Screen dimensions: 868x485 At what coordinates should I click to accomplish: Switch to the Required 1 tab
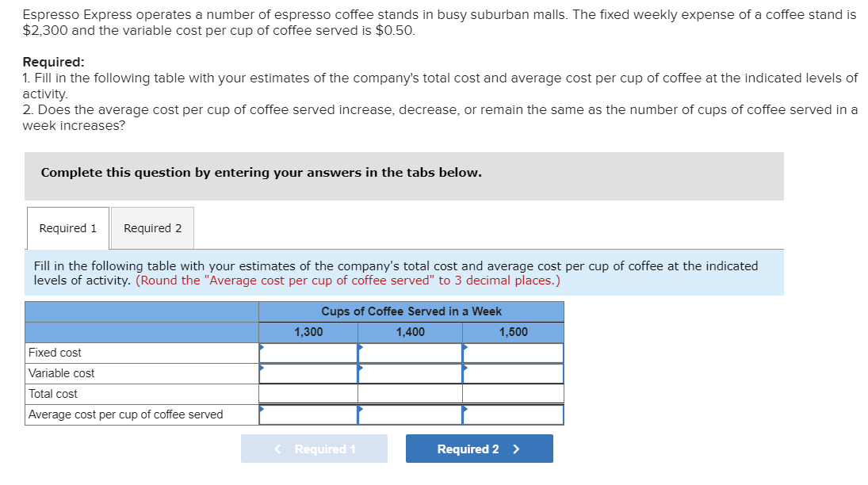pyautogui.click(x=67, y=228)
